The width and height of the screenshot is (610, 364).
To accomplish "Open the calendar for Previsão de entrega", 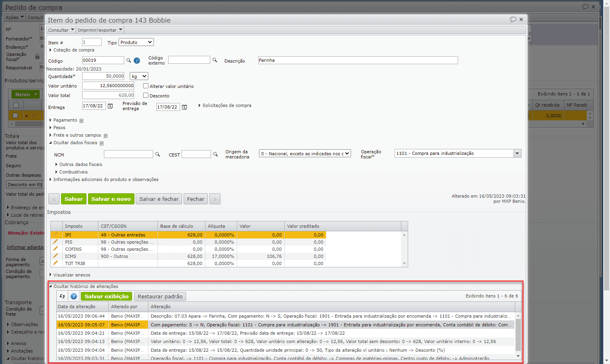I will tap(184, 107).
